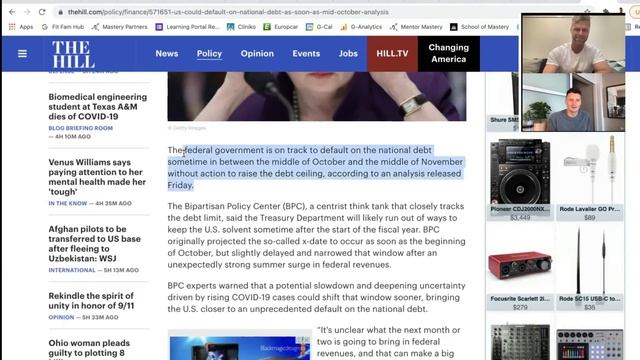Go to the Policy section
The image size is (640, 360).
[209, 53]
